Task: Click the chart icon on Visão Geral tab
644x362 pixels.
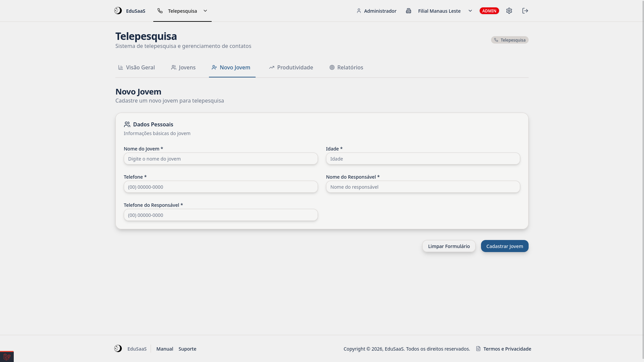Action: 120,67
